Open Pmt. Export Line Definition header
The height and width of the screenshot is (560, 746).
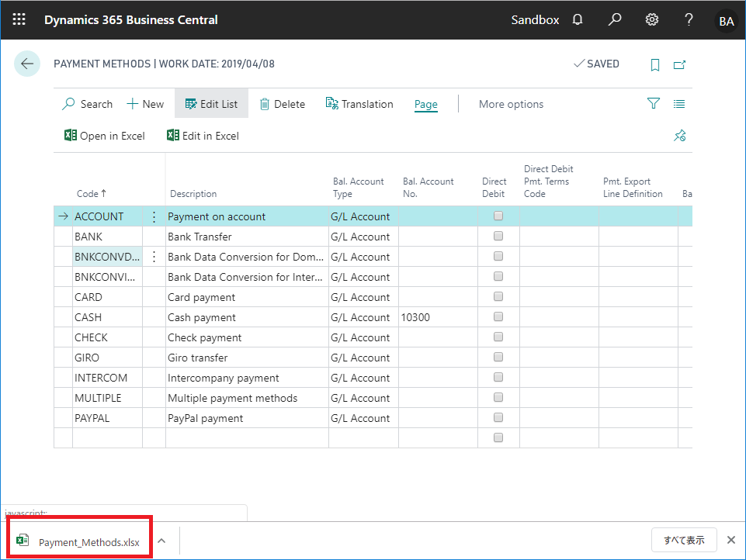click(x=633, y=187)
